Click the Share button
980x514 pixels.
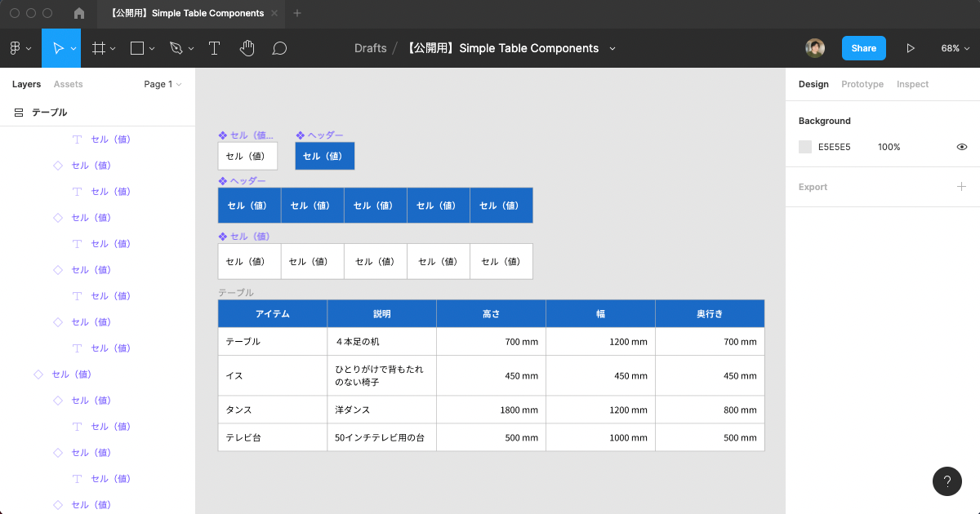[863, 48]
